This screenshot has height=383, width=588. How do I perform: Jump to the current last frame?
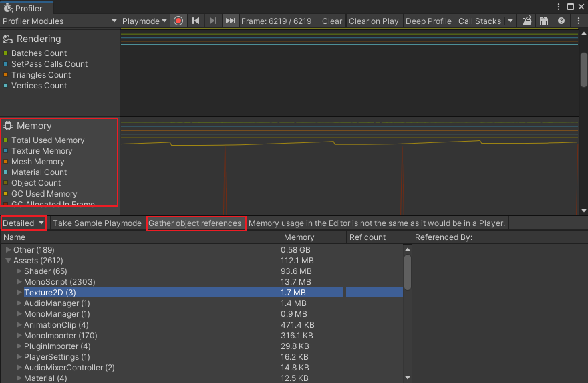pyautogui.click(x=230, y=21)
